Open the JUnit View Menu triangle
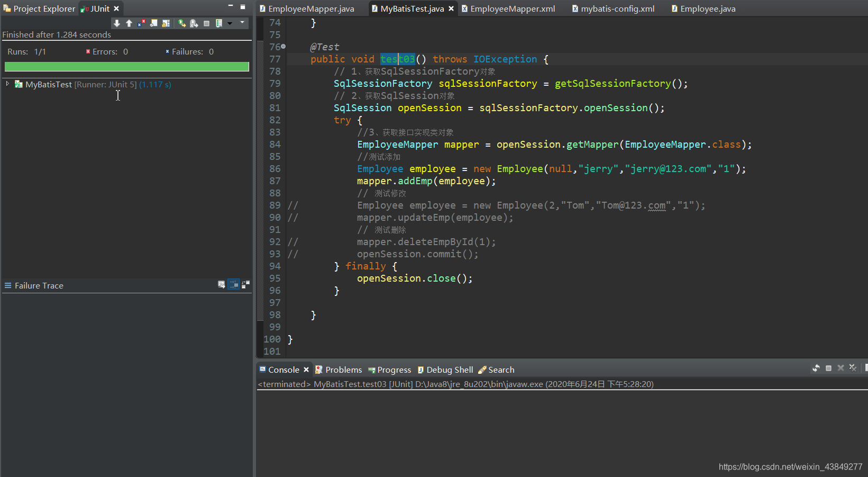868x477 pixels. [x=242, y=22]
